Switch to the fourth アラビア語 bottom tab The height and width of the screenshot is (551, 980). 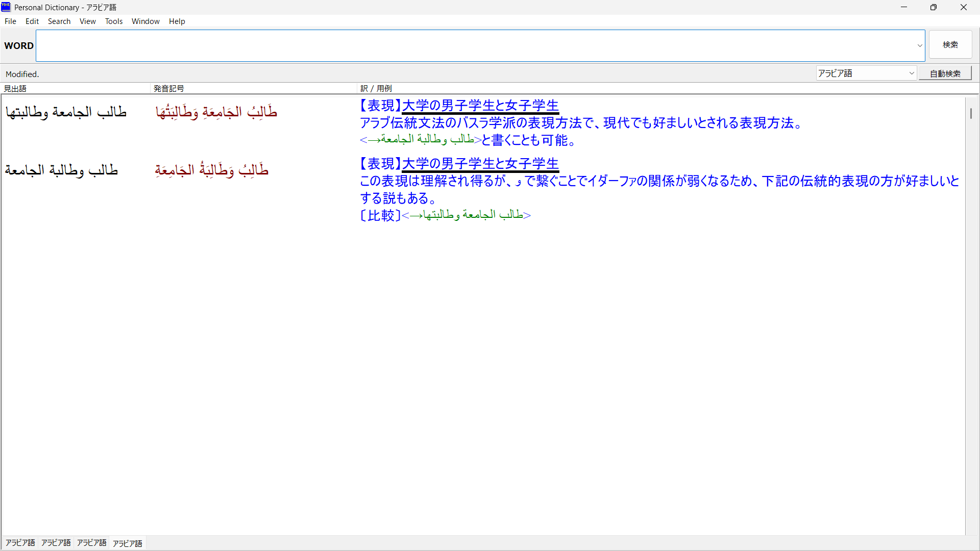click(128, 543)
